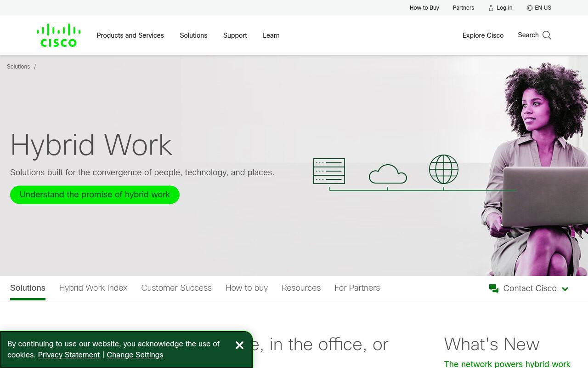Change language via EN US
Screen dimensions: 588x368
(x=543, y=8)
